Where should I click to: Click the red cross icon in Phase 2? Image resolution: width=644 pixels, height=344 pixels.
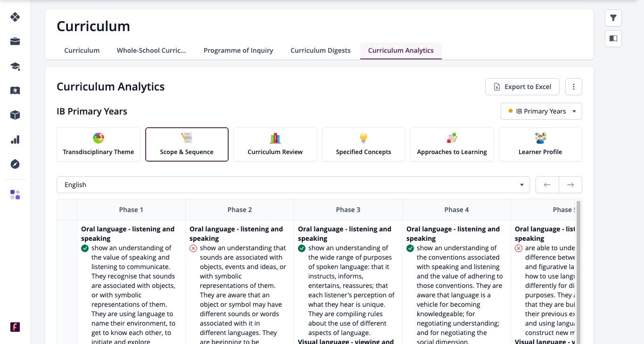pyautogui.click(x=193, y=248)
